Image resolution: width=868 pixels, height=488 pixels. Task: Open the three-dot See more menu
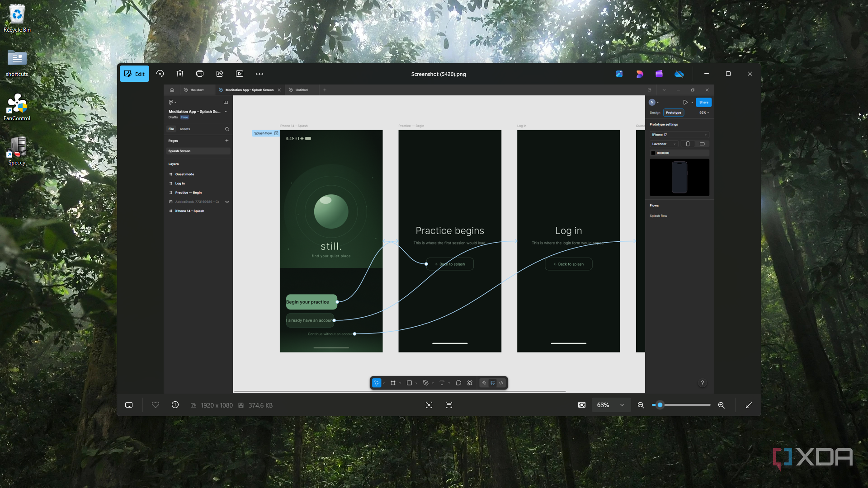pos(259,74)
